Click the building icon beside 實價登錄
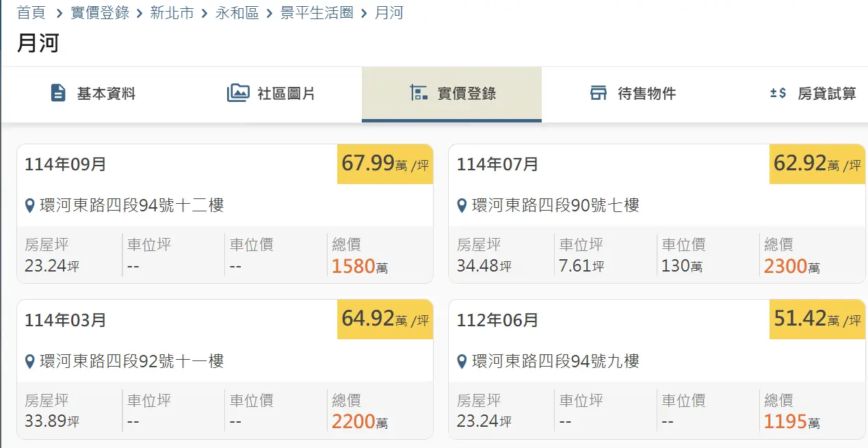 tap(418, 93)
